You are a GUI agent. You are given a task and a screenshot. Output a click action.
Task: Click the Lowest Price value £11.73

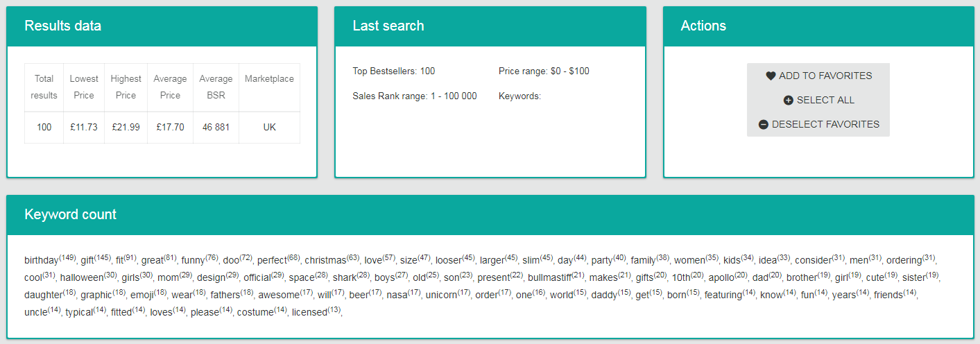point(84,128)
